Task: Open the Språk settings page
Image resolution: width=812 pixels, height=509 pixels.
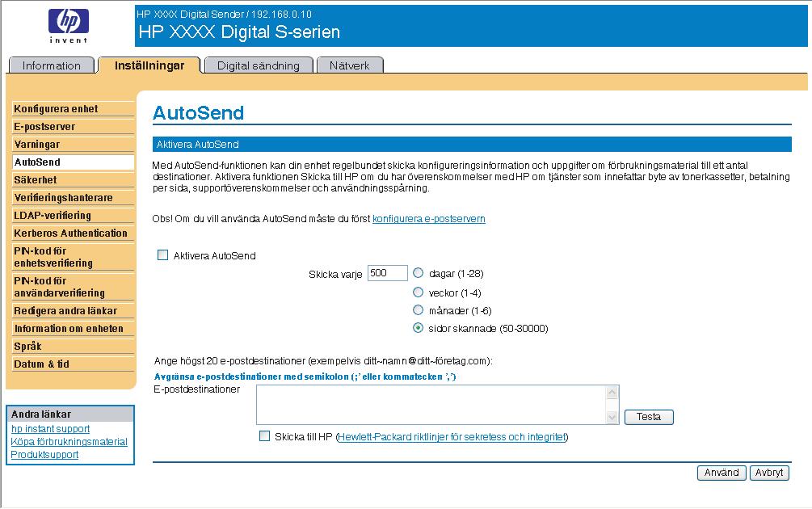Action: (x=73, y=347)
